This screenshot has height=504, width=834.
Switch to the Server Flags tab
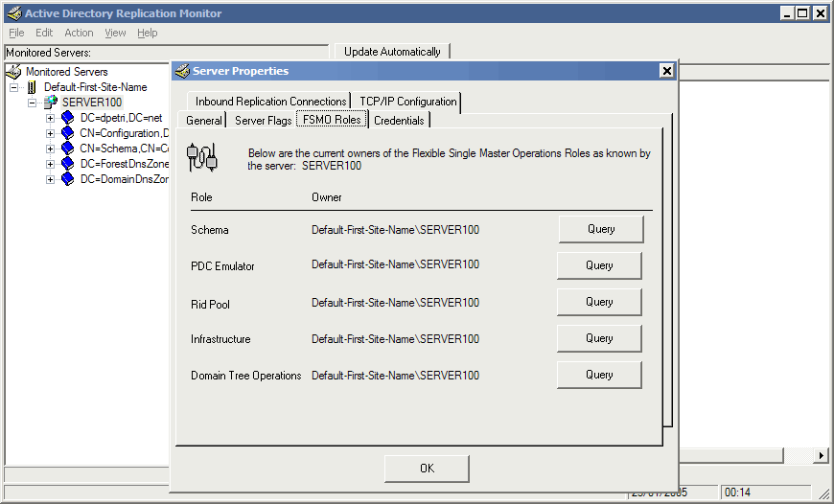click(263, 120)
